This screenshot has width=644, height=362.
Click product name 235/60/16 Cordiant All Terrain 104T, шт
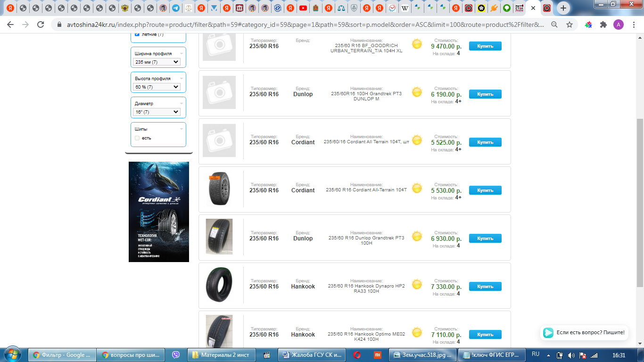(x=366, y=141)
